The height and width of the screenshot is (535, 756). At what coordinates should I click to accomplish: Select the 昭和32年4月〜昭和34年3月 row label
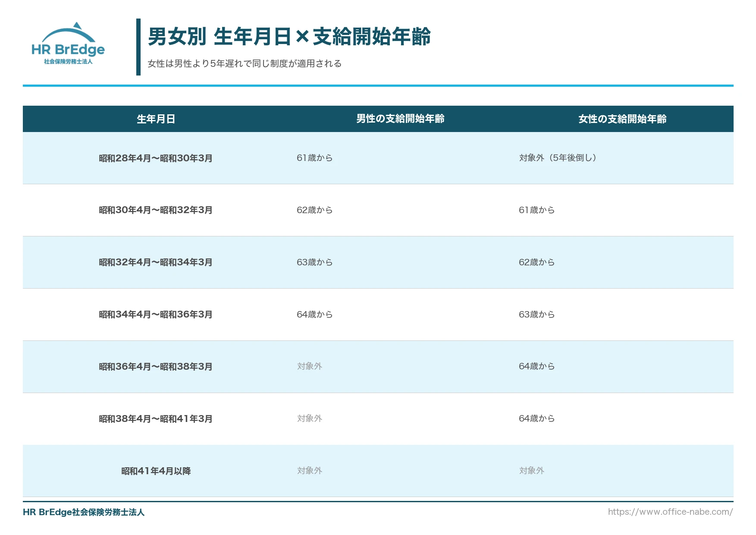pos(156,262)
